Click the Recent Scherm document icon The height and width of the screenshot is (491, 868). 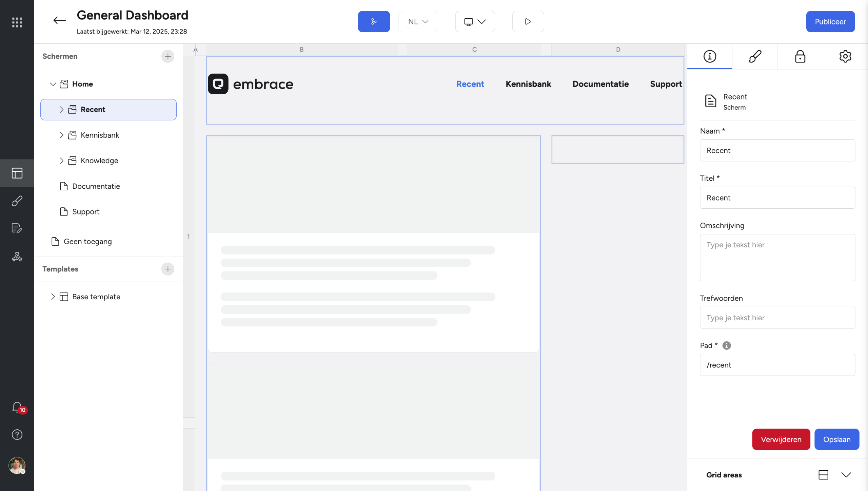point(710,101)
